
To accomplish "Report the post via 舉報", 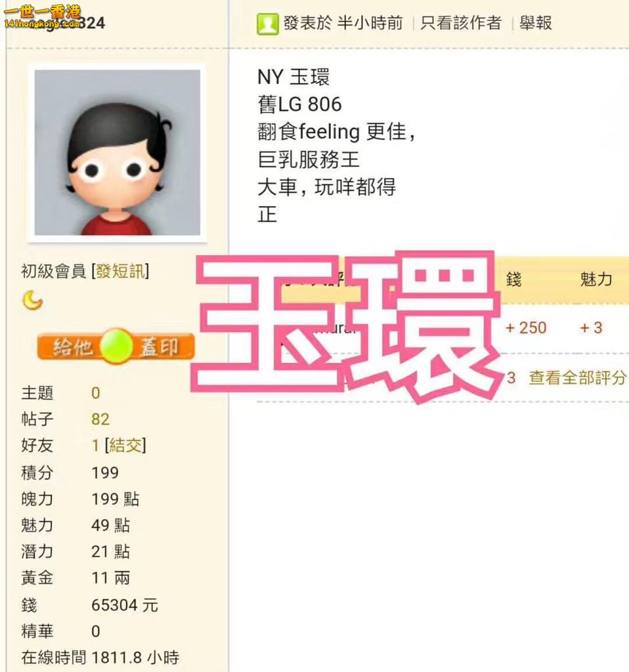I will click(x=536, y=23).
